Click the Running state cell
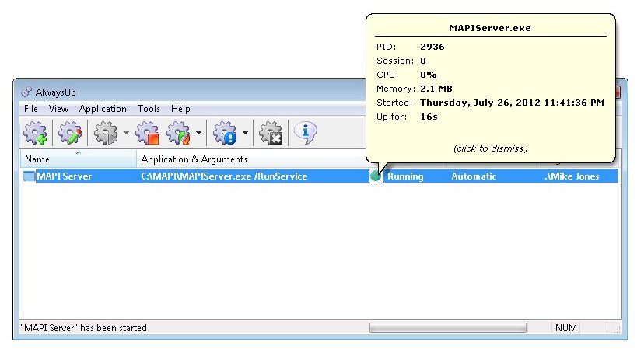This screenshot has height=356, width=644. pos(405,176)
